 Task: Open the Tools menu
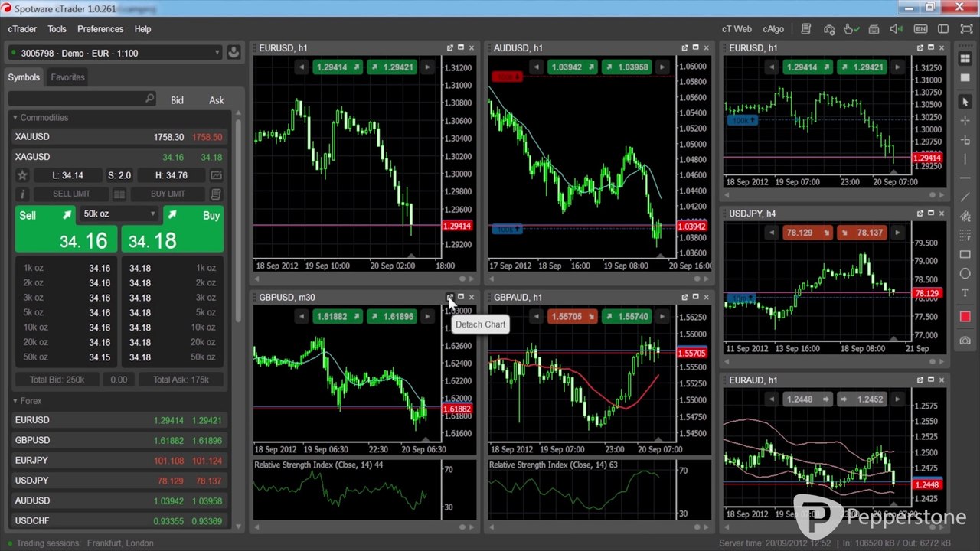57,29
